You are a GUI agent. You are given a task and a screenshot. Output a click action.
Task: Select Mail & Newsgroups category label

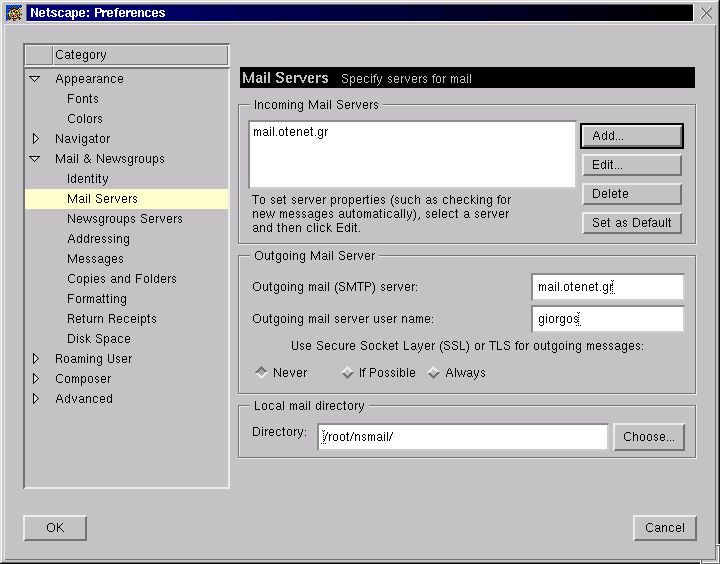(110, 159)
